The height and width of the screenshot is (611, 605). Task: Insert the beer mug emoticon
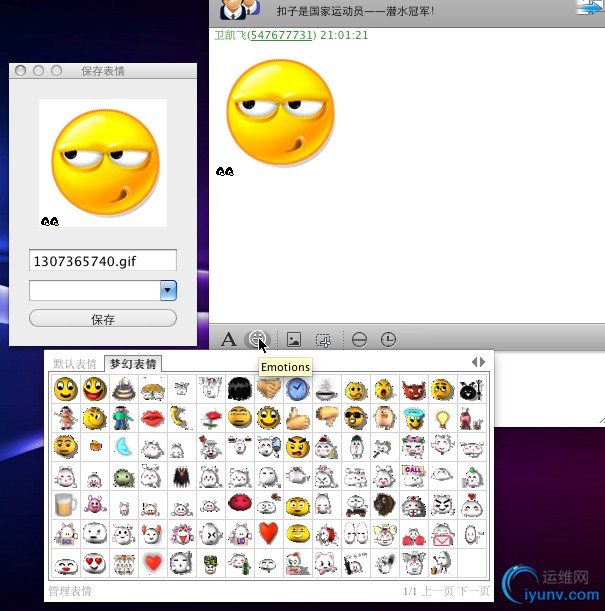coord(66,505)
